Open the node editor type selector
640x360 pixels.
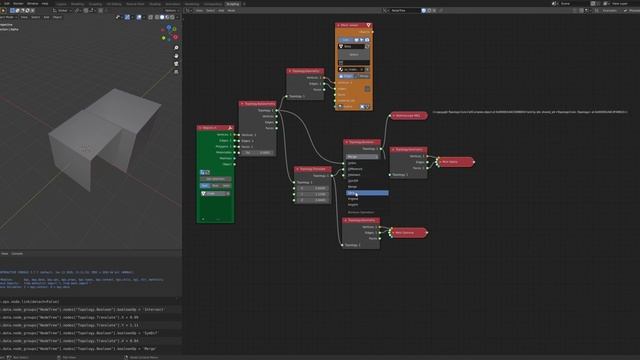point(189,11)
